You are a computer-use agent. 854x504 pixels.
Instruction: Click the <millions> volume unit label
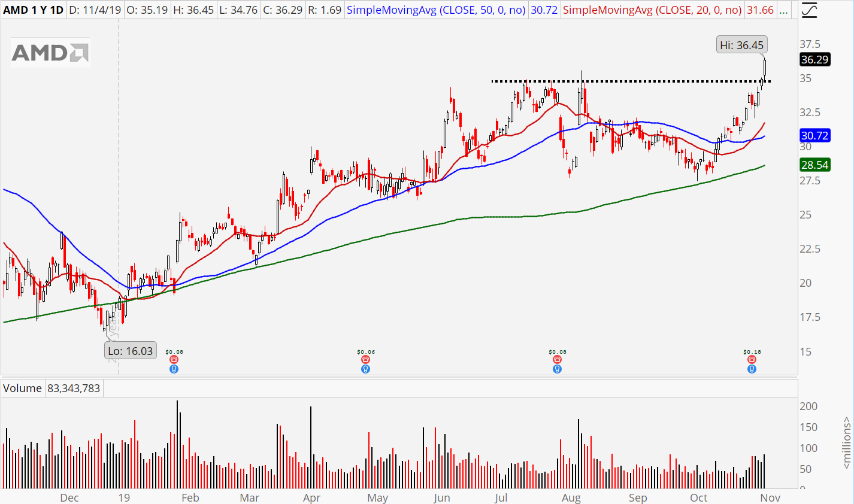point(846,443)
